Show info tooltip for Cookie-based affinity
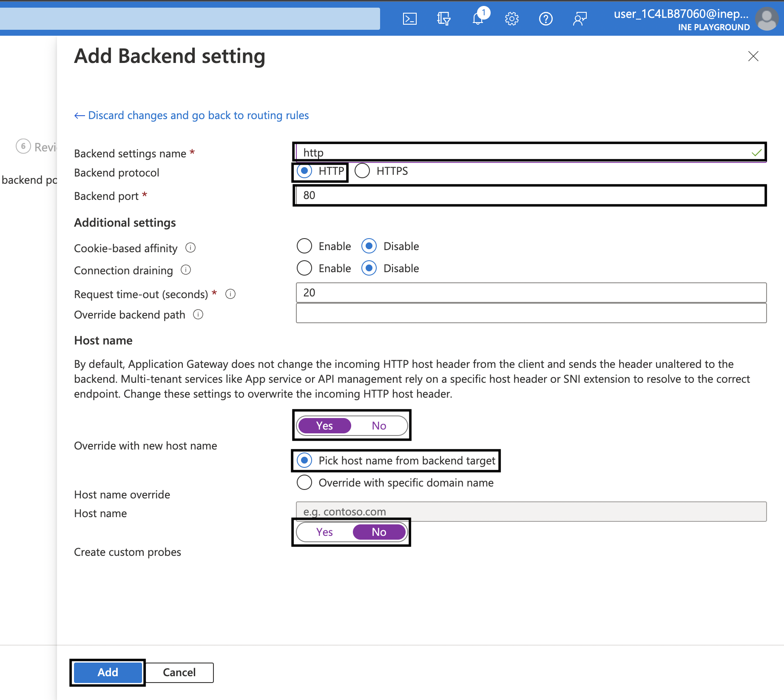Viewport: 784px width, 700px height. 190,248
